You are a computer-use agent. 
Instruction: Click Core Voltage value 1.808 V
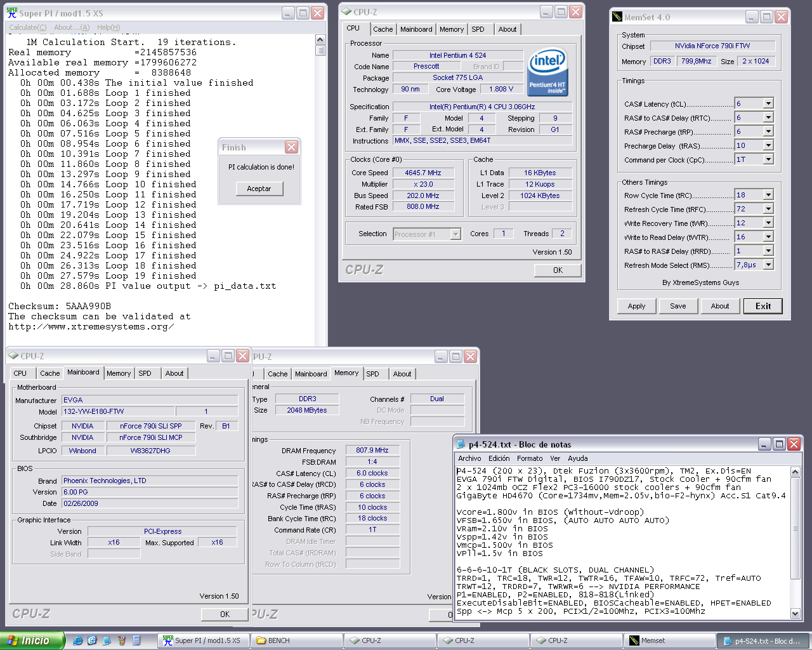(501, 89)
